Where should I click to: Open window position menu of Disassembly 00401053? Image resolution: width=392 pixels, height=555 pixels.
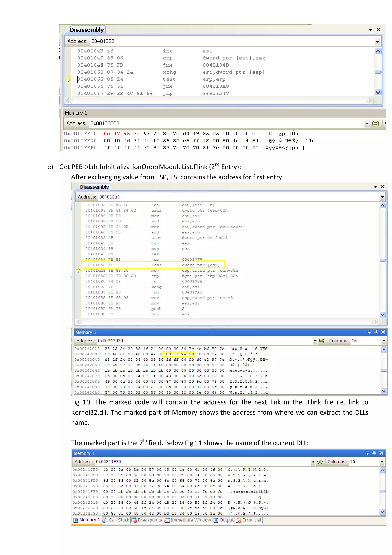coord(371,30)
